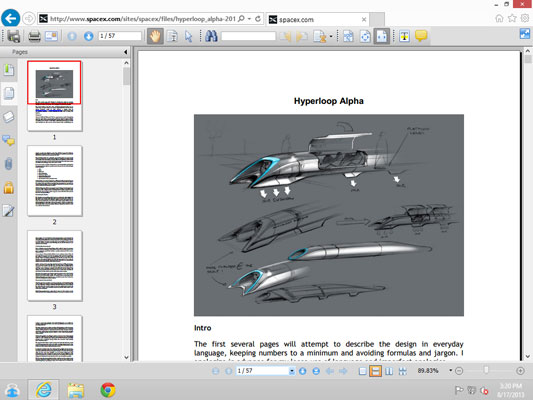Click the fit page zoom icon
Image resolution: width=533 pixels, height=400 pixels.
(x=365, y=36)
